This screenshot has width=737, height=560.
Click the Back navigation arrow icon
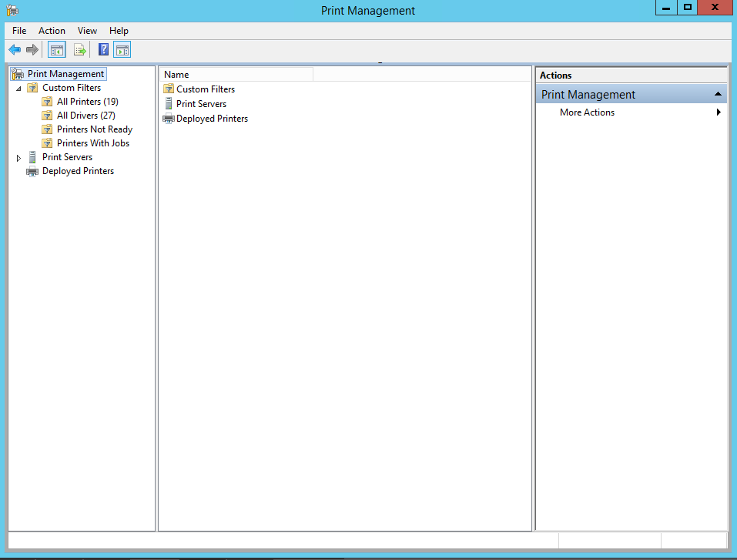coord(14,49)
